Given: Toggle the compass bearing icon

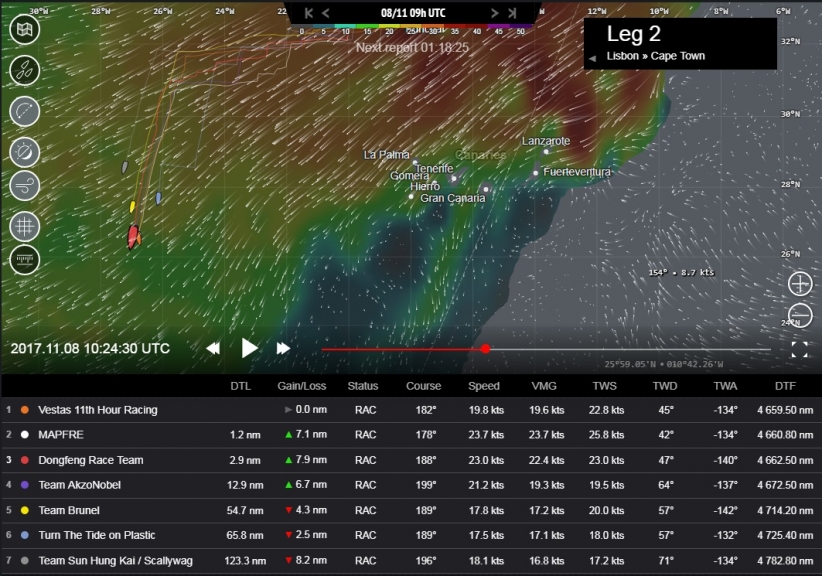Looking at the screenshot, I should point(24,152).
